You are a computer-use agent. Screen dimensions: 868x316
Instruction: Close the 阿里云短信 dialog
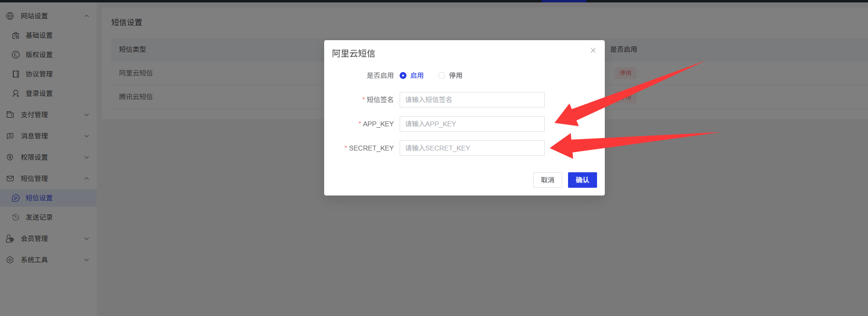[x=593, y=50]
